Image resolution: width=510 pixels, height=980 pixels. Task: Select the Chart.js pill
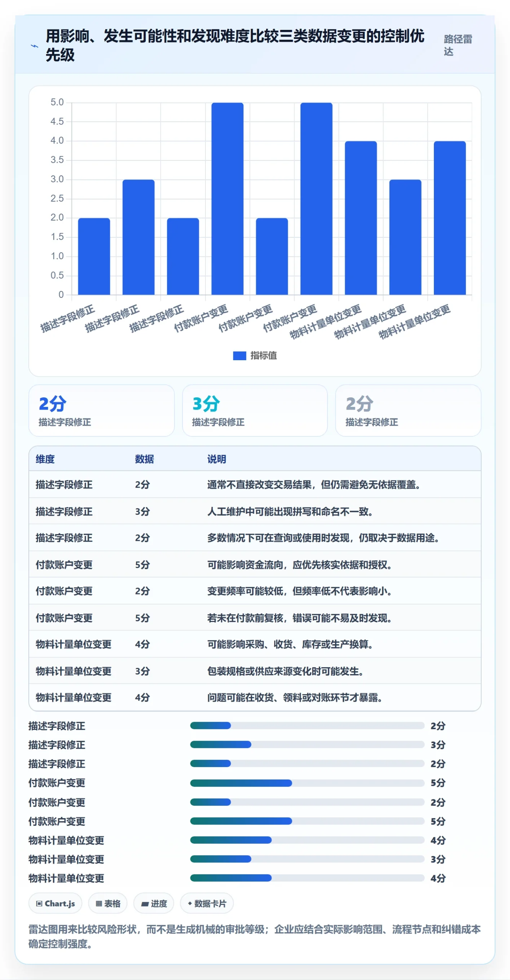[x=55, y=903]
